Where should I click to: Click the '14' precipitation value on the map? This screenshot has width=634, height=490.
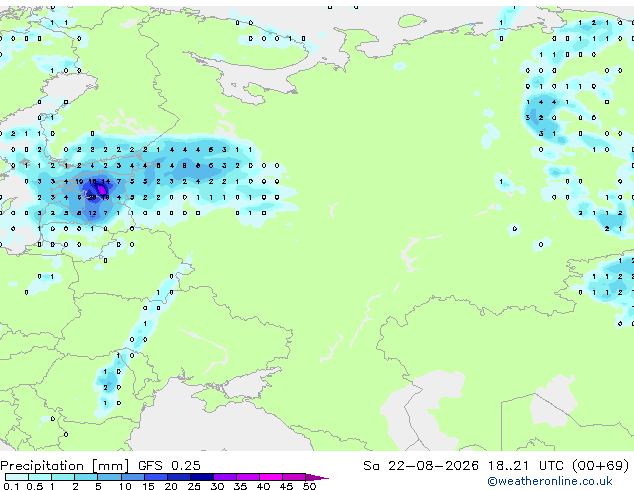[106, 182]
